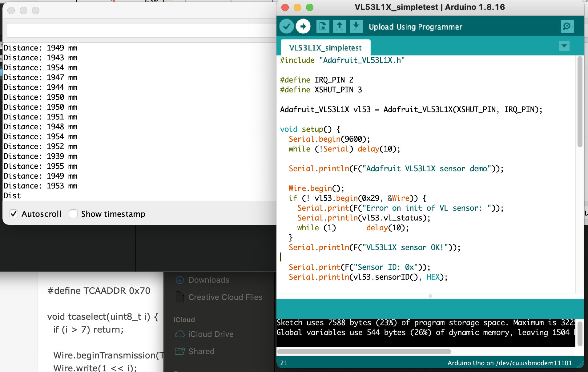Click the code editor vertical scrollbar

[x=580, y=102]
